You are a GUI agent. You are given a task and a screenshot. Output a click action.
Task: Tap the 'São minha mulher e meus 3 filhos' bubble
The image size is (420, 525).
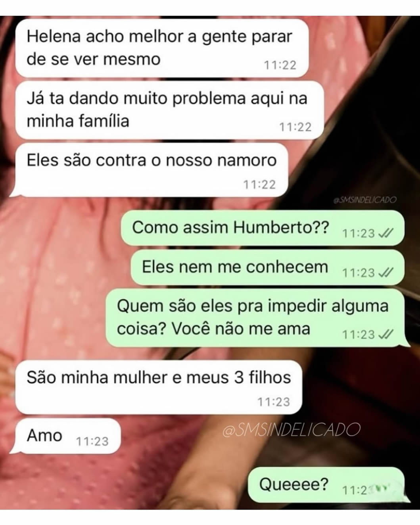pos(159,387)
